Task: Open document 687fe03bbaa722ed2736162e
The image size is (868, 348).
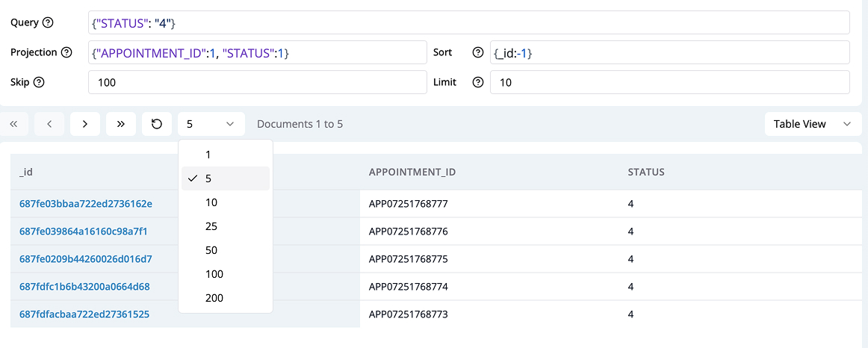Action: pyautogui.click(x=86, y=204)
